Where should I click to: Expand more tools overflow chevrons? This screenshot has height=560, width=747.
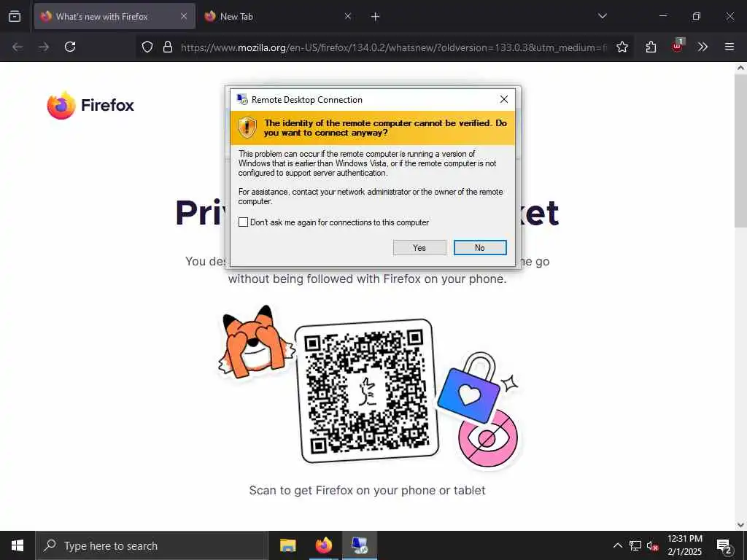click(703, 47)
